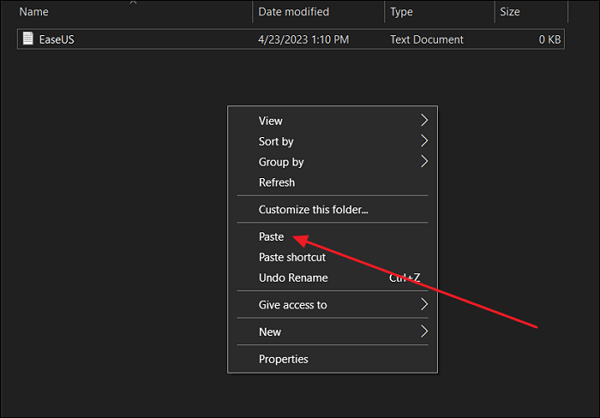Click the Size column header

click(510, 12)
